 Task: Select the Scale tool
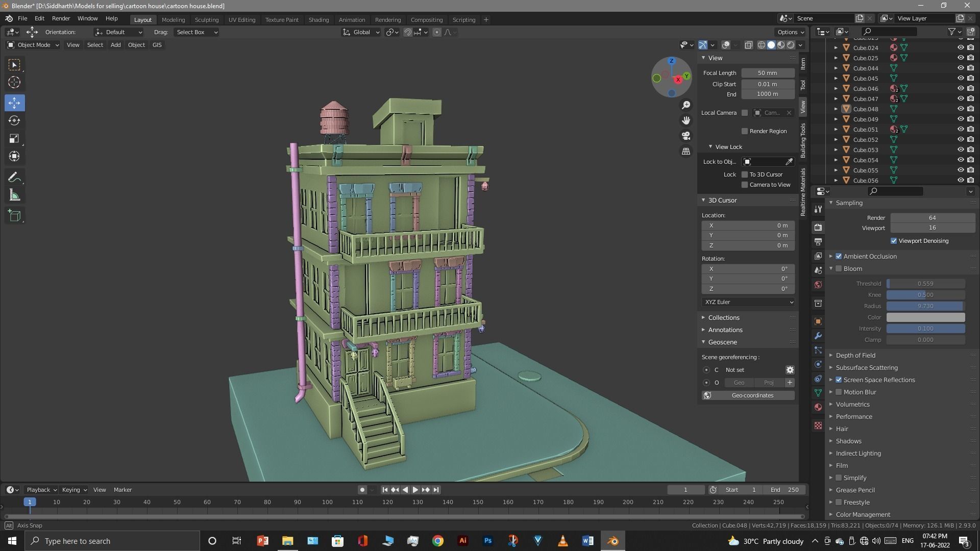click(14, 139)
